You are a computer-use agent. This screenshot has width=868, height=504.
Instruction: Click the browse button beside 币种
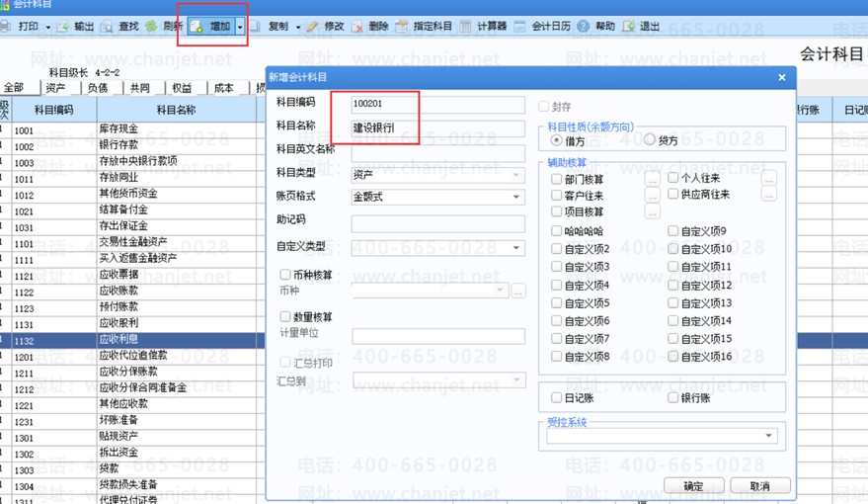518,291
